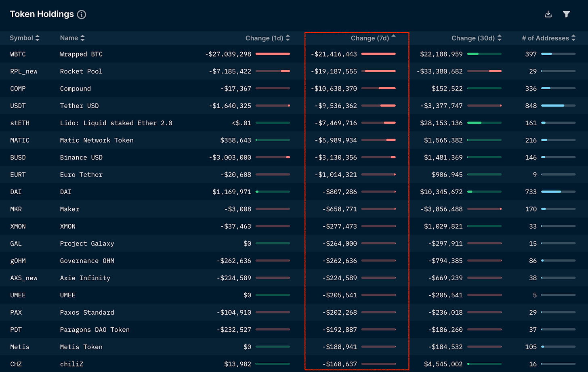Click the Matic Network Token name
Screen dimensions: 588x372
click(97, 140)
